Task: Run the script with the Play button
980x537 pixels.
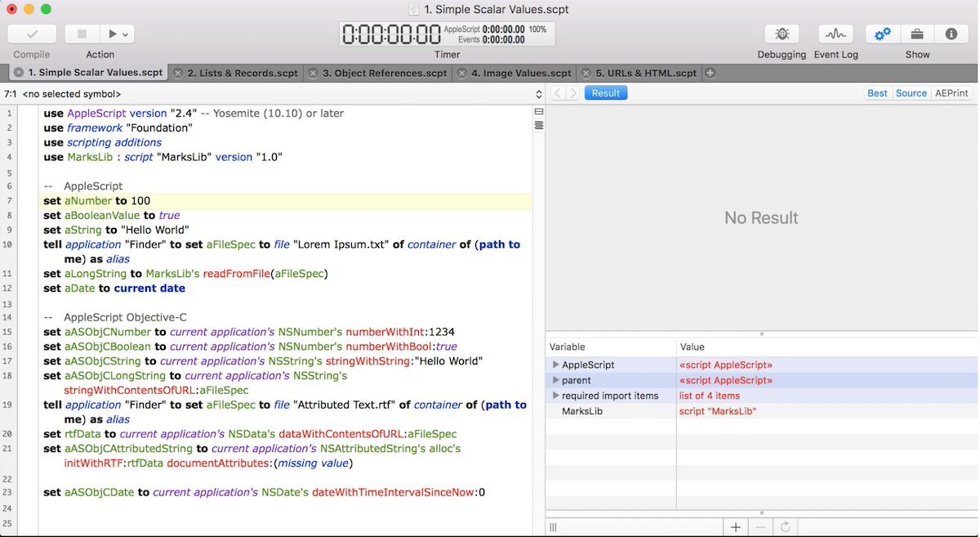Action: (x=113, y=34)
